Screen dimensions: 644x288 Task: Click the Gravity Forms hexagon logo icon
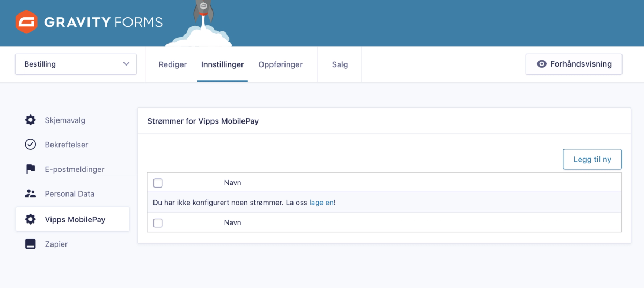click(26, 22)
